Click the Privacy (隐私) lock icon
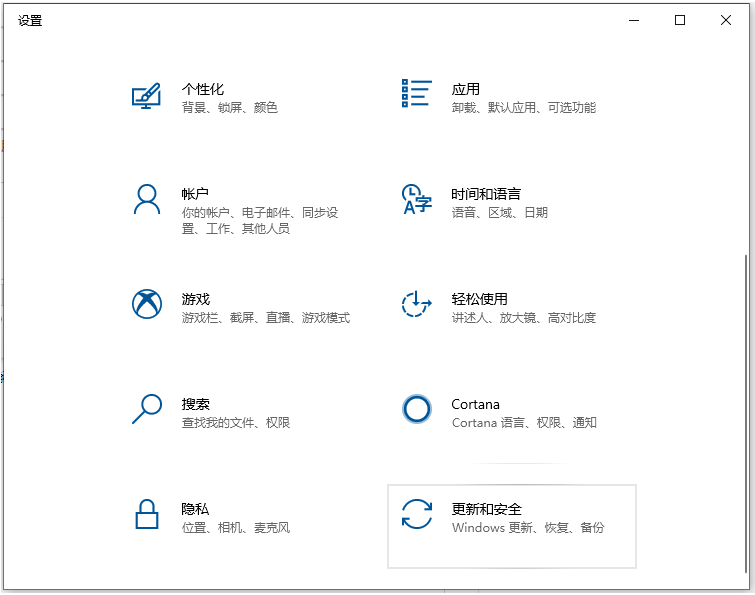755x595 pixels. pos(147,514)
